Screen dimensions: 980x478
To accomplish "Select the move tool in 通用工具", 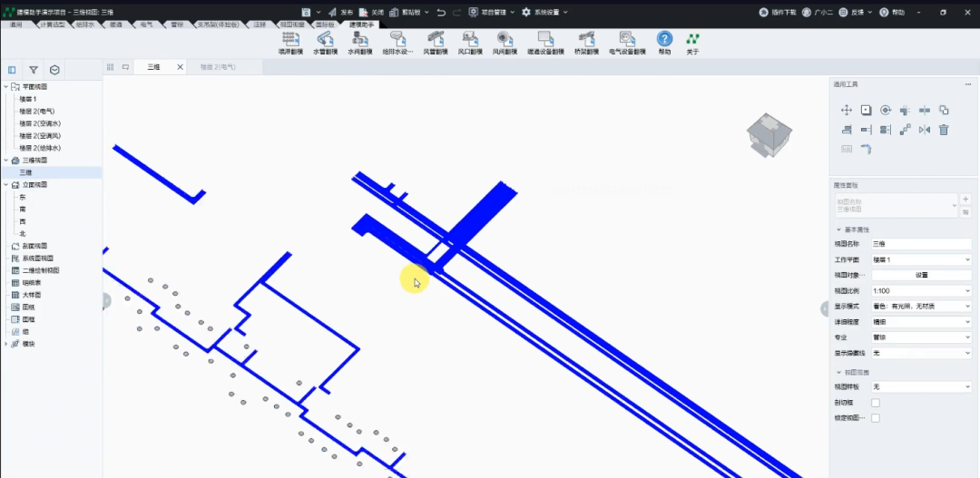I will pyautogui.click(x=847, y=110).
